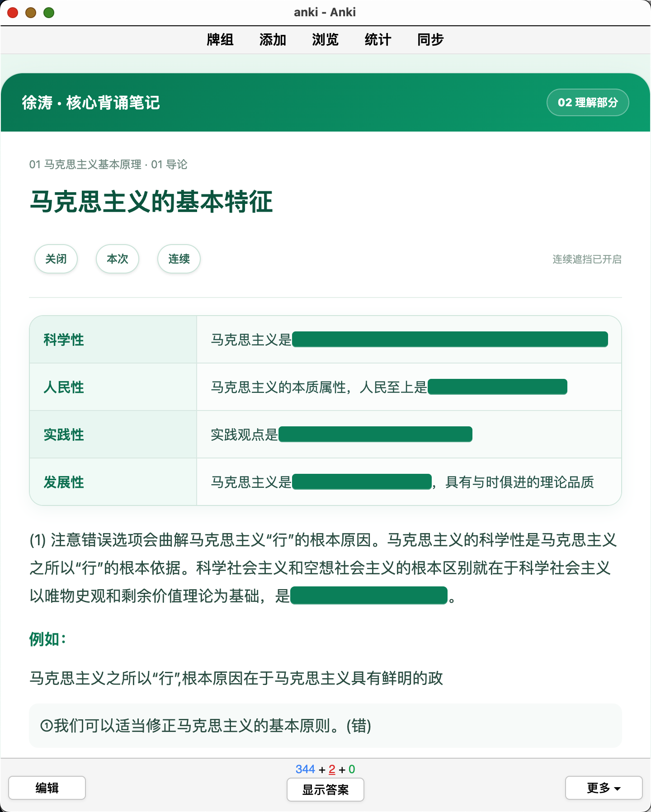This screenshot has width=651, height=812.
Task: Click the 02 理解部分 badge
Action: click(588, 103)
